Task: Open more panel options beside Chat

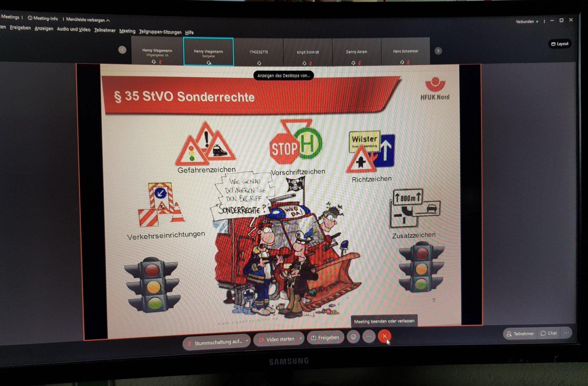Action: click(x=566, y=333)
